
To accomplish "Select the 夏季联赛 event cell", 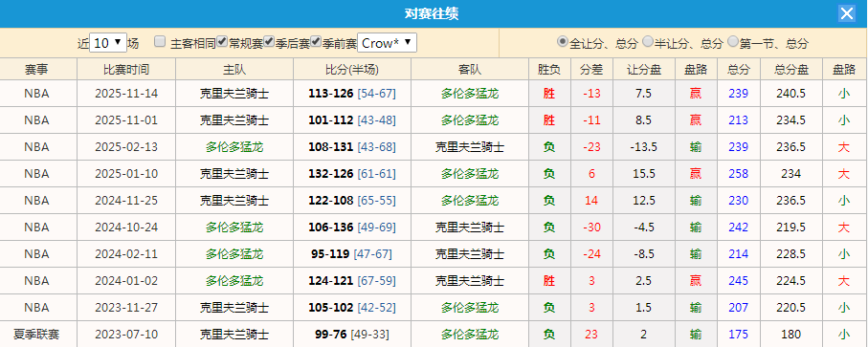I will pos(36,335).
